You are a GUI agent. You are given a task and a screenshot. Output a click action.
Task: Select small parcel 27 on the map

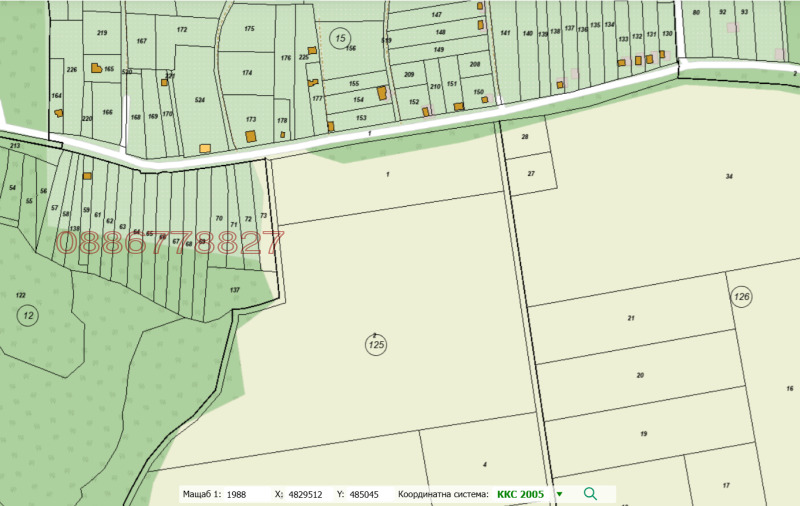(531, 173)
